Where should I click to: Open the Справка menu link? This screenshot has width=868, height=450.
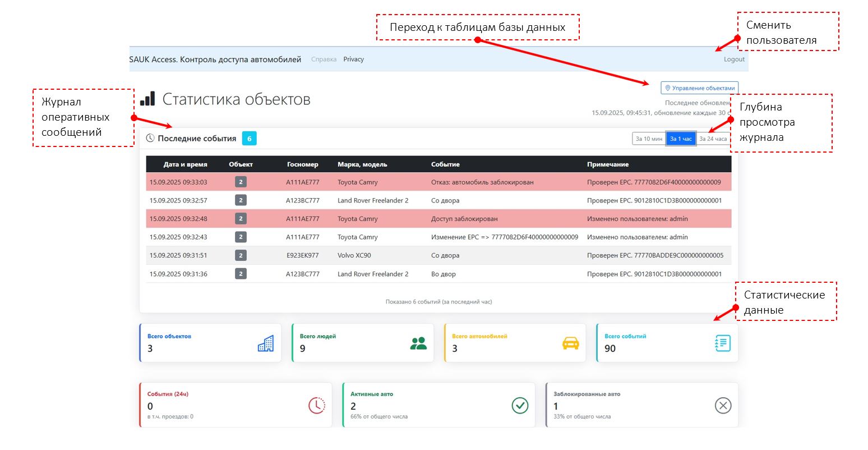pos(324,59)
